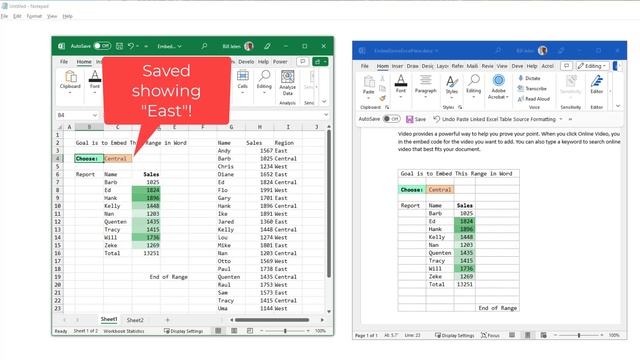Collapse the Word ribbon chevron
The width and height of the screenshot is (640, 360).
click(x=618, y=106)
